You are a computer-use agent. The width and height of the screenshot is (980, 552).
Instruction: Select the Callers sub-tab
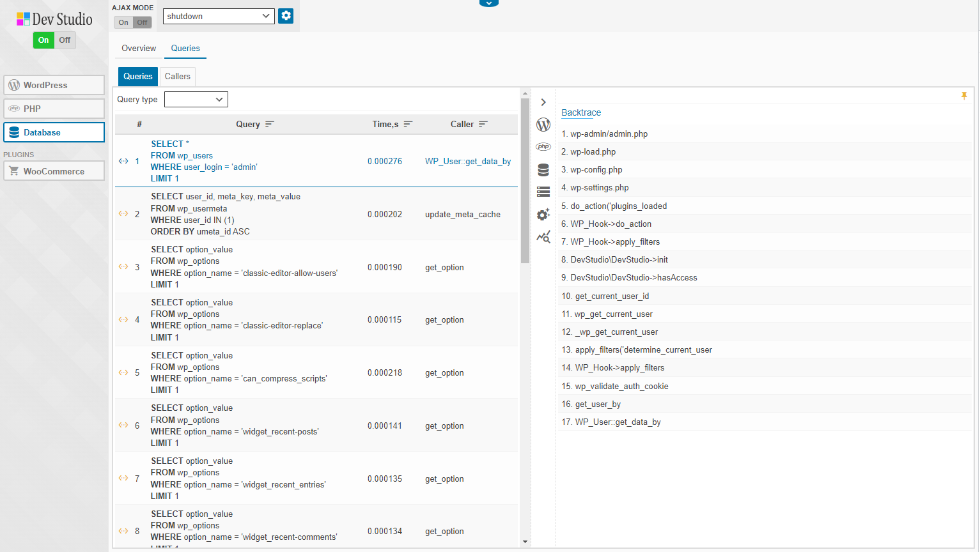(x=178, y=76)
